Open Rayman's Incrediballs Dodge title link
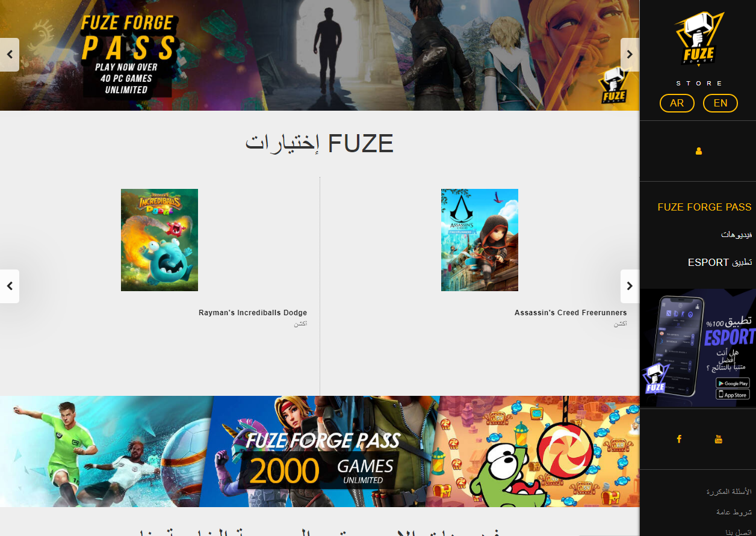Screen dimensions: 756x536 (253, 313)
